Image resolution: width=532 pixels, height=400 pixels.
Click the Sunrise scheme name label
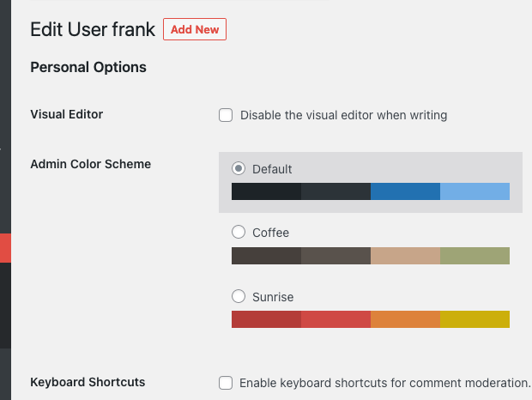click(x=273, y=297)
